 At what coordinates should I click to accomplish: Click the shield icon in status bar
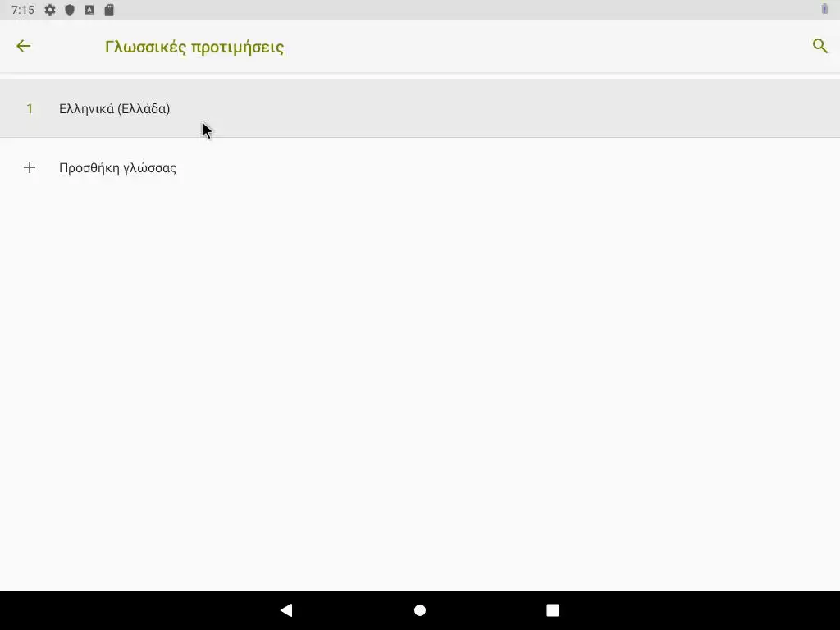(x=70, y=10)
